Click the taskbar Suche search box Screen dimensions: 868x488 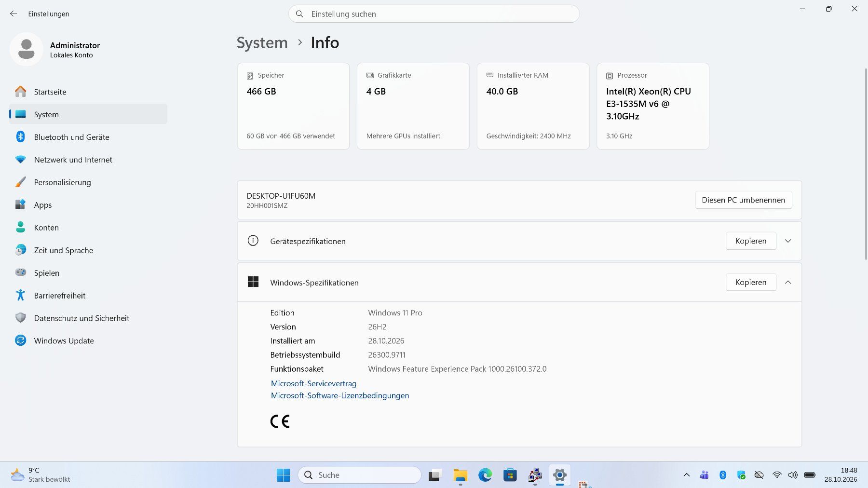coord(360,475)
